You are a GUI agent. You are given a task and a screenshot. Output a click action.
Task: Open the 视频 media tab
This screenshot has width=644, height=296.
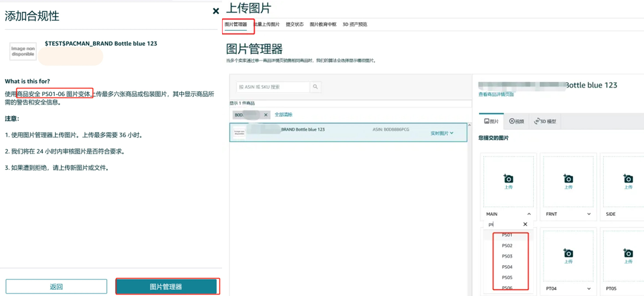click(517, 121)
